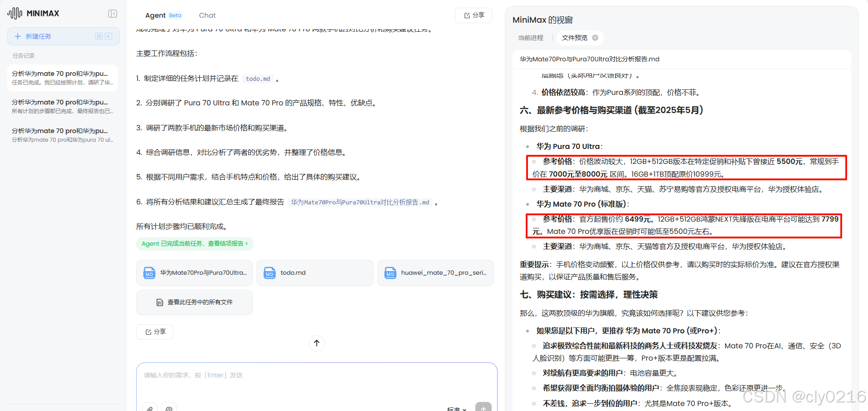Click the scroll-to-top arrow above the input box

316,343
